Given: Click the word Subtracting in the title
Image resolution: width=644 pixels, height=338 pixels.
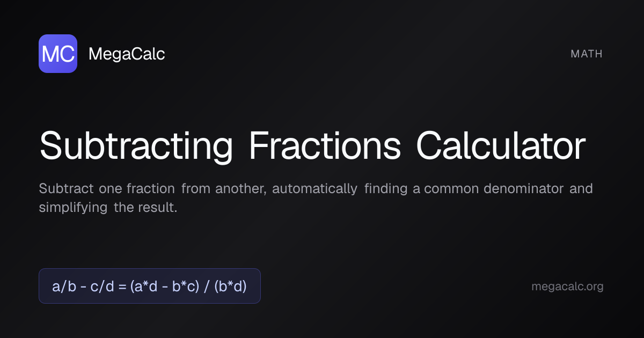Looking at the screenshot, I should point(136,146).
